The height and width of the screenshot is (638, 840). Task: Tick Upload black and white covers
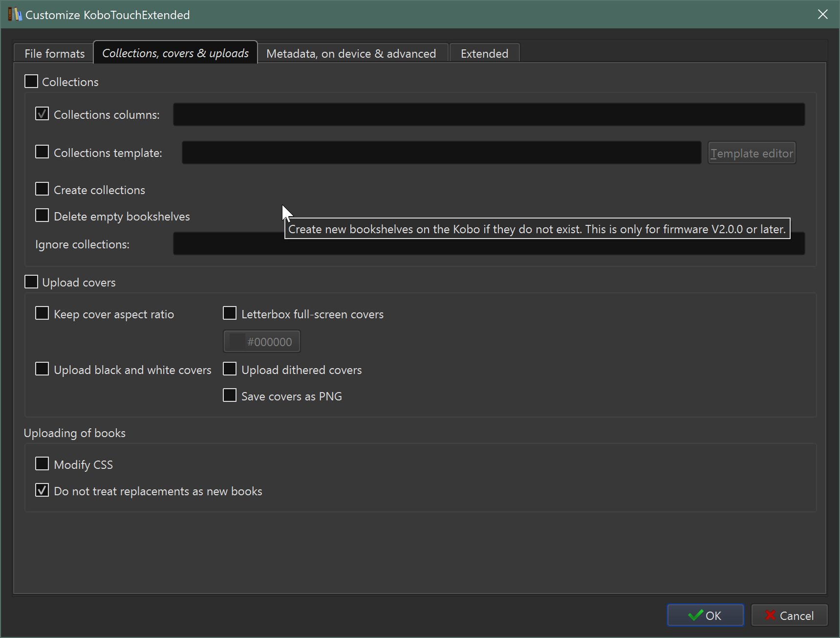42,369
